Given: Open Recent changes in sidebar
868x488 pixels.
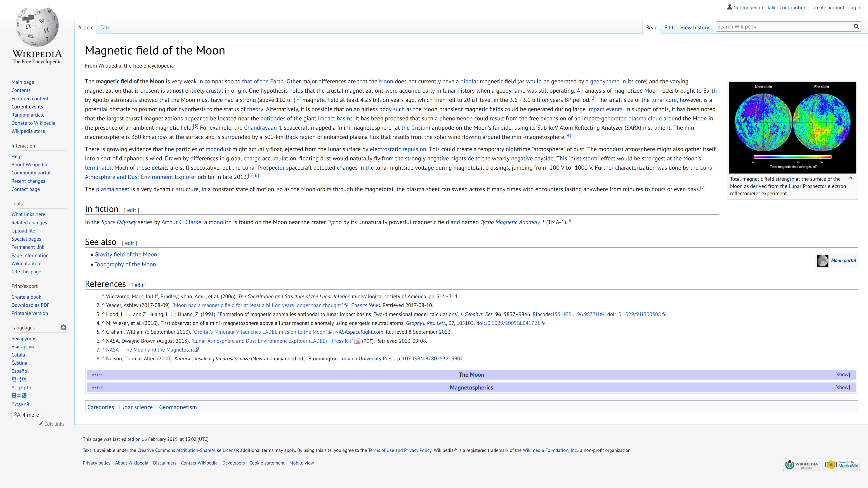Looking at the screenshot, I should coord(28,181).
